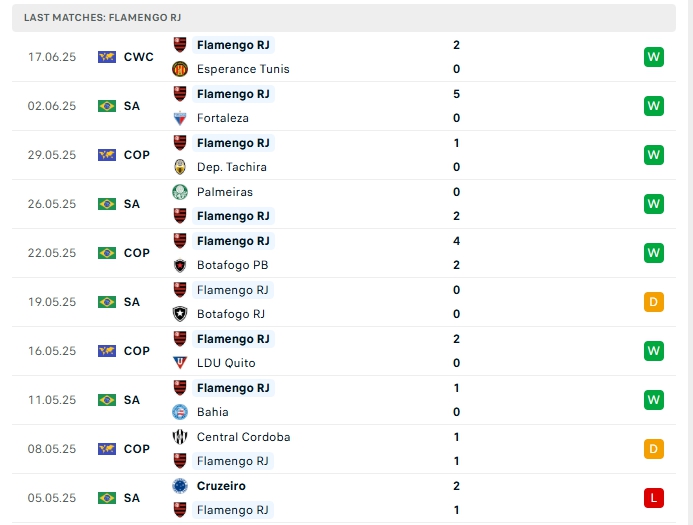Viewport: 693px width, 525px height.
Task: Click the LDU Quito crest icon
Action: pos(180,363)
